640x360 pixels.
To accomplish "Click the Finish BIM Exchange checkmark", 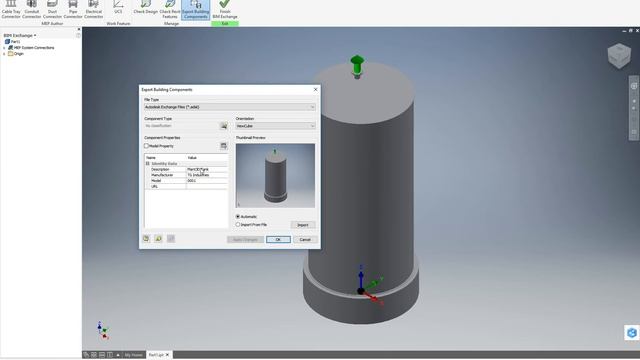I will pyautogui.click(x=224, y=9).
